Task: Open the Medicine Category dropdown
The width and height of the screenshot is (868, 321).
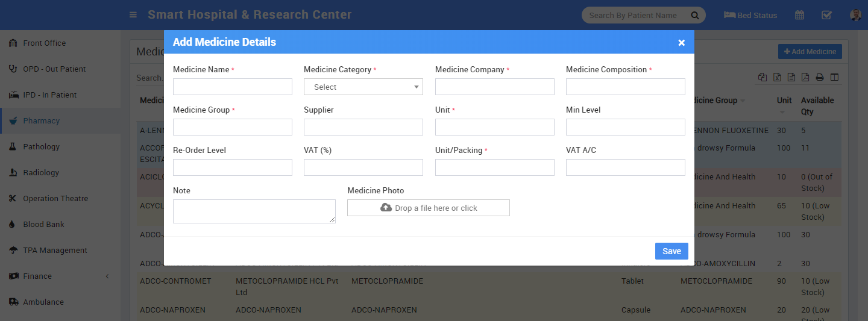Action: click(363, 87)
